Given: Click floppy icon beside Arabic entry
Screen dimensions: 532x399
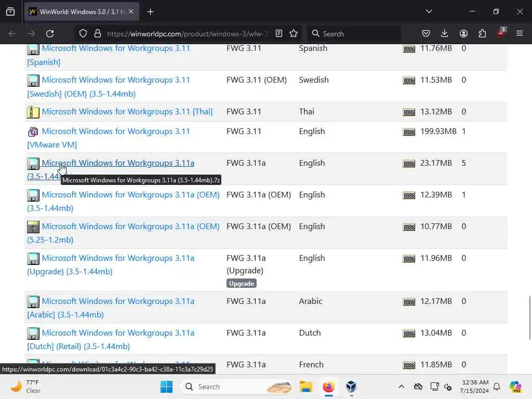Looking at the screenshot, I should coord(33,302).
